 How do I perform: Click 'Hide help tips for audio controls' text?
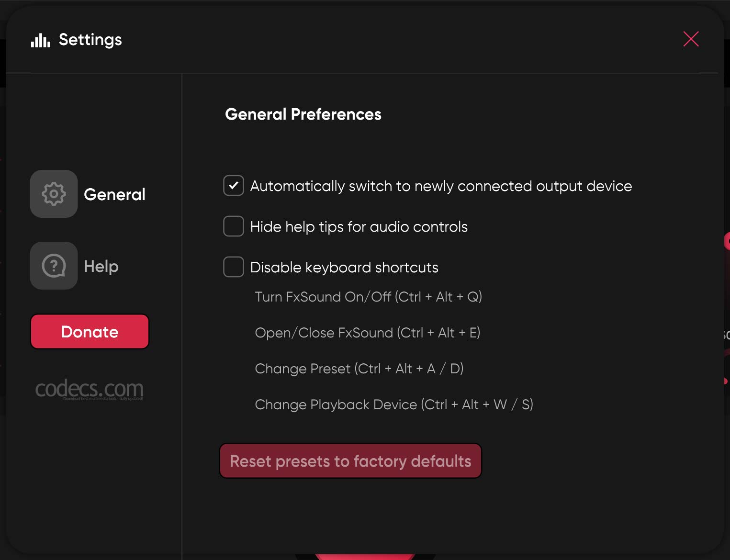click(359, 227)
